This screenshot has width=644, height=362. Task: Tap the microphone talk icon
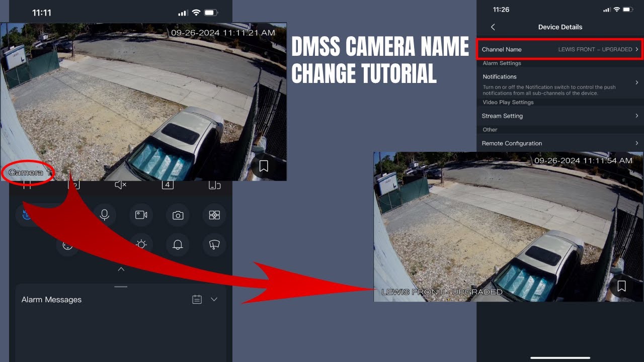point(104,215)
